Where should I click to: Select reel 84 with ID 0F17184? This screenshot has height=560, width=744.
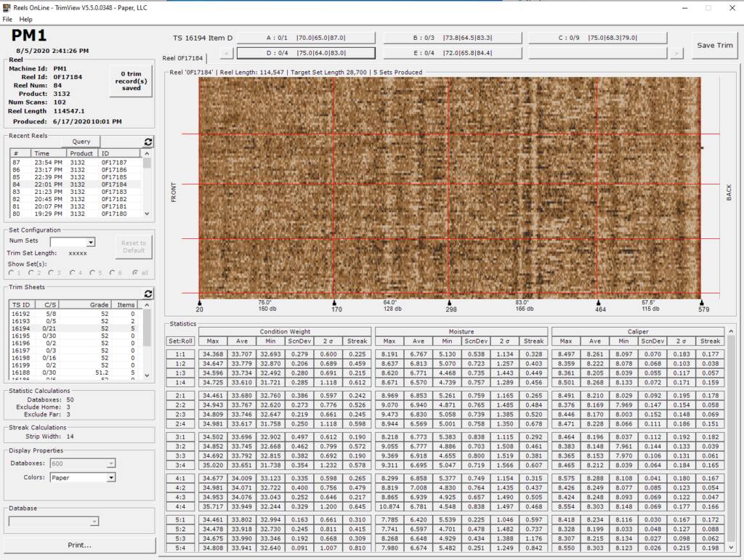pyautogui.click(x=76, y=184)
